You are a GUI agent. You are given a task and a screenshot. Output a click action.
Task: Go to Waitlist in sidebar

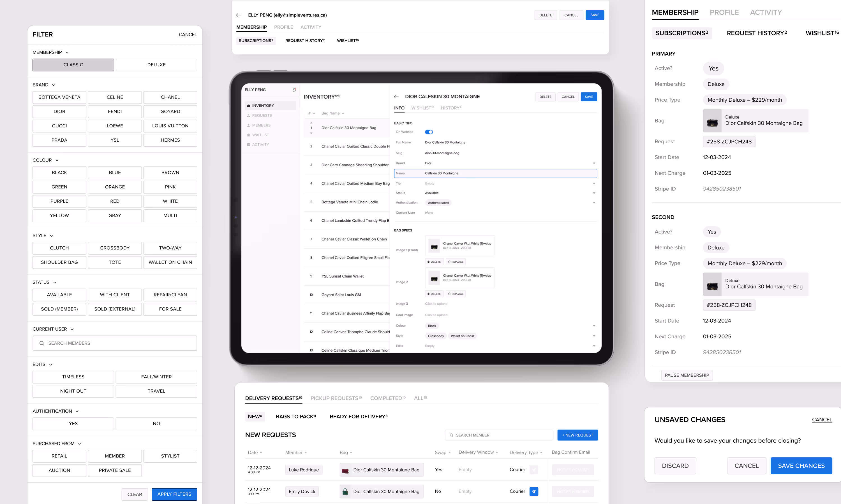[260, 135]
